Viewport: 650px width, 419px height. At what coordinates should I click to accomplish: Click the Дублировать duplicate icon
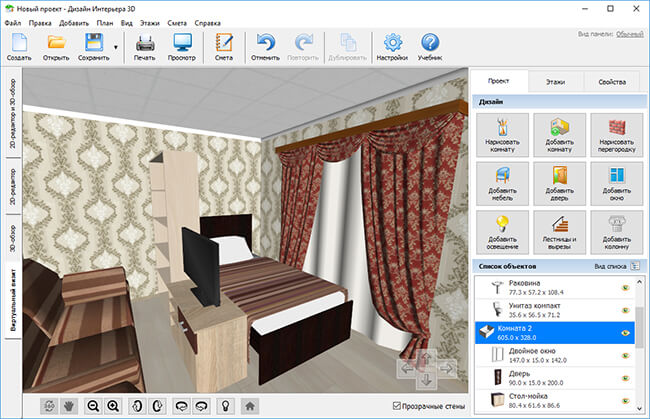click(x=347, y=47)
